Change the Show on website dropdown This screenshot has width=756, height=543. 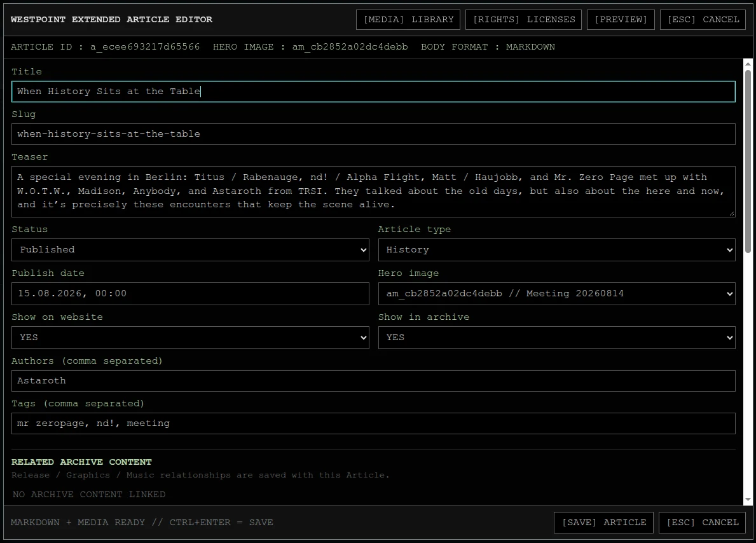(191, 338)
